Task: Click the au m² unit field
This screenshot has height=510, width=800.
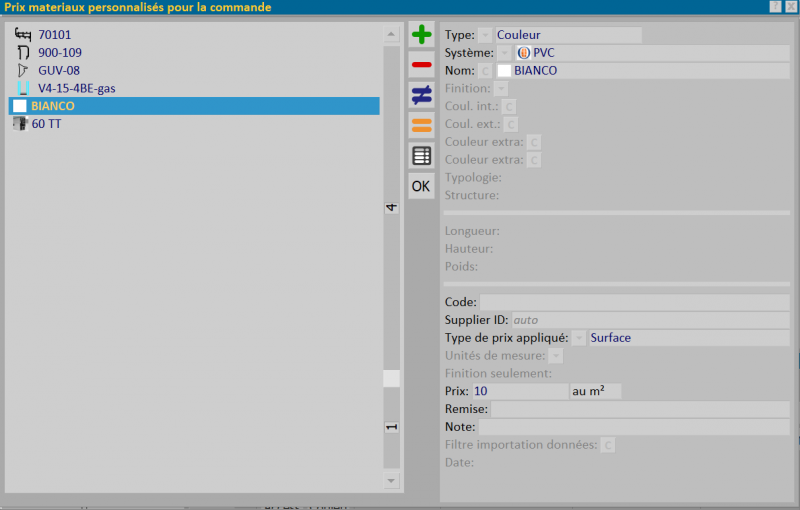Action: (595, 392)
